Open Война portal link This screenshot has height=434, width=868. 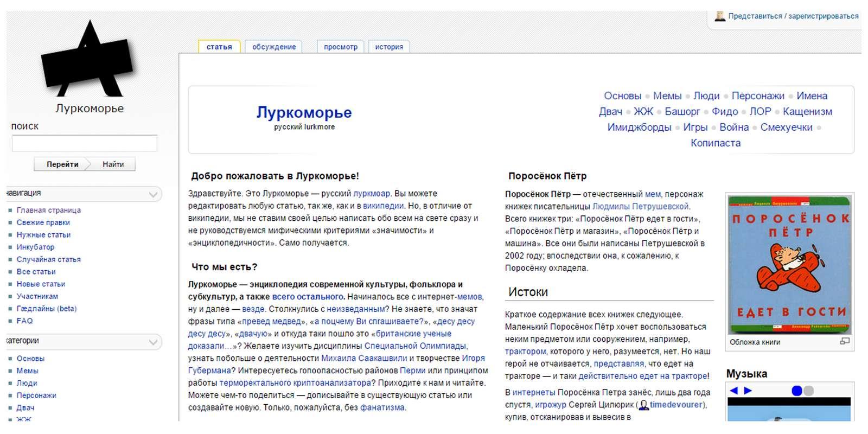[x=734, y=127]
